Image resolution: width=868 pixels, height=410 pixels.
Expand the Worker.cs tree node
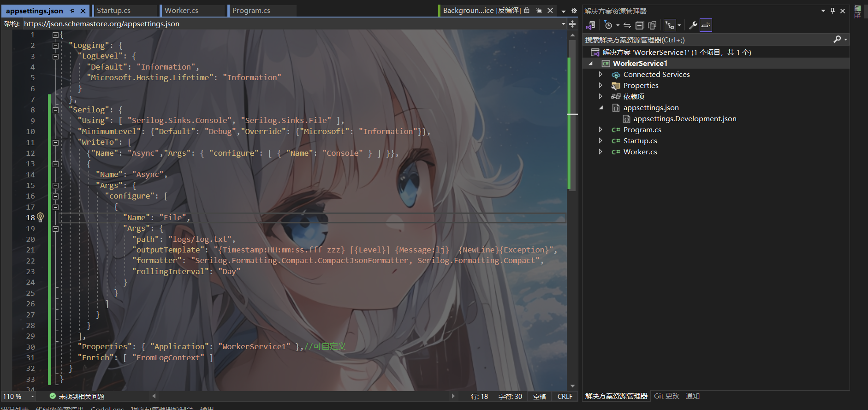pos(600,152)
